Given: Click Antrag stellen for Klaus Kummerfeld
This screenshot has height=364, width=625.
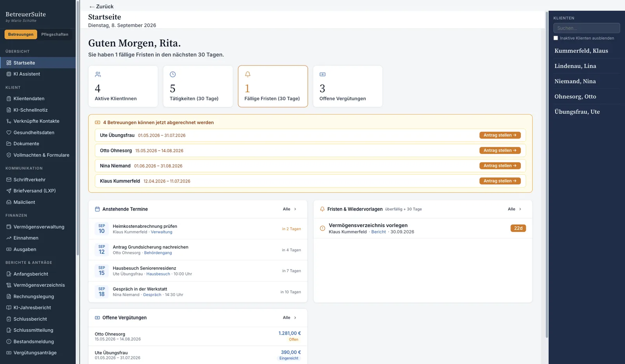Looking at the screenshot, I should coord(500,181).
